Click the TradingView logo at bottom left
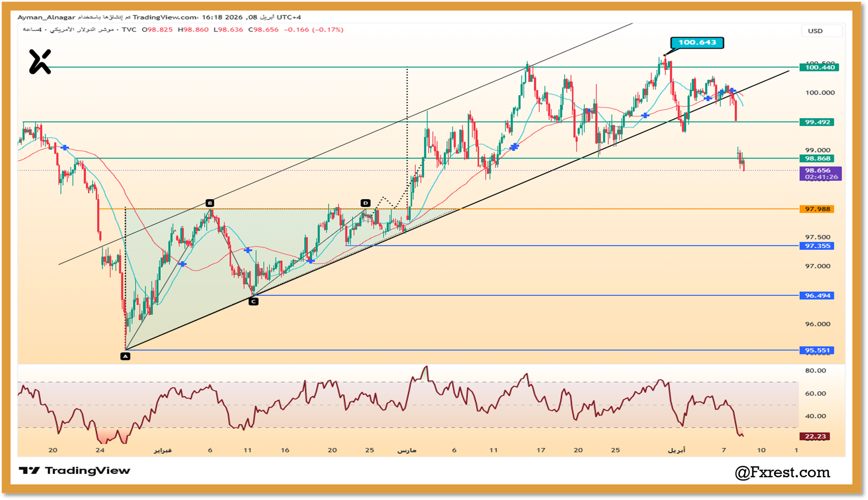868x500 pixels. point(74,471)
